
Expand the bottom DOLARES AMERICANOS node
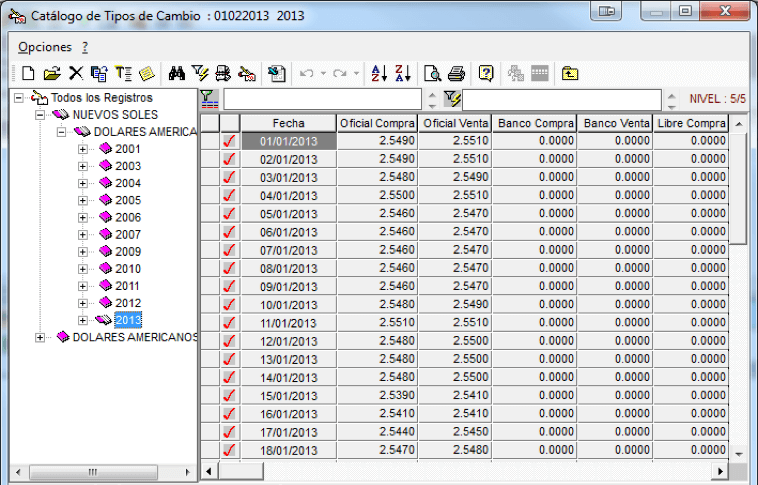tap(40, 338)
